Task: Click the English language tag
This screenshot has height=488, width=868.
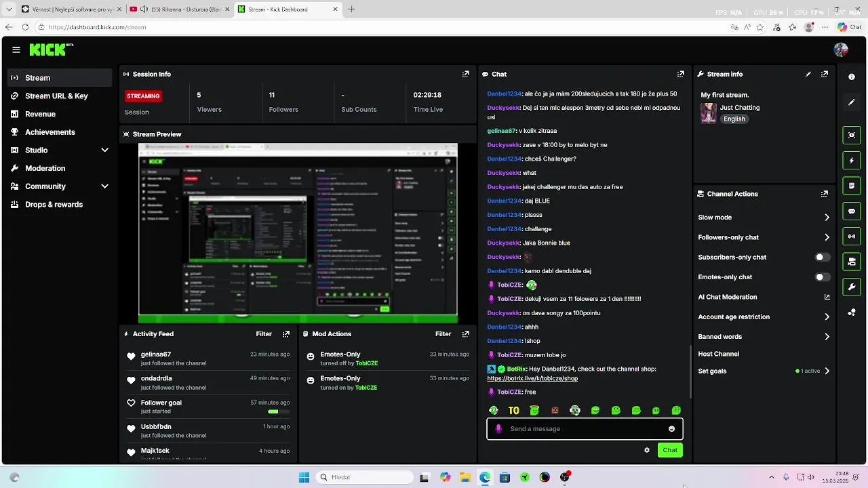Action: point(734,119)
